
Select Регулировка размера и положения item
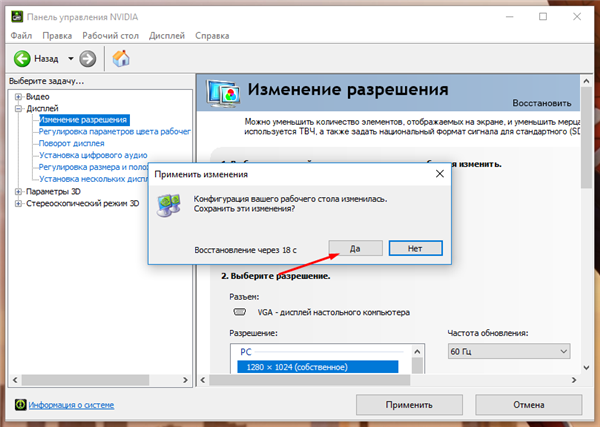click(x=93, y=167)
